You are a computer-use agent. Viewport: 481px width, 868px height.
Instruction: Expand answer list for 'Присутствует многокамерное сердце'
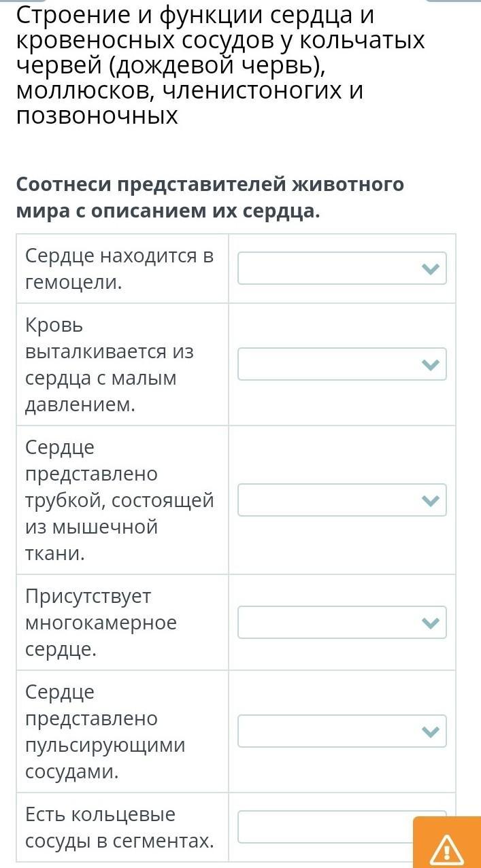click(342, 623)
